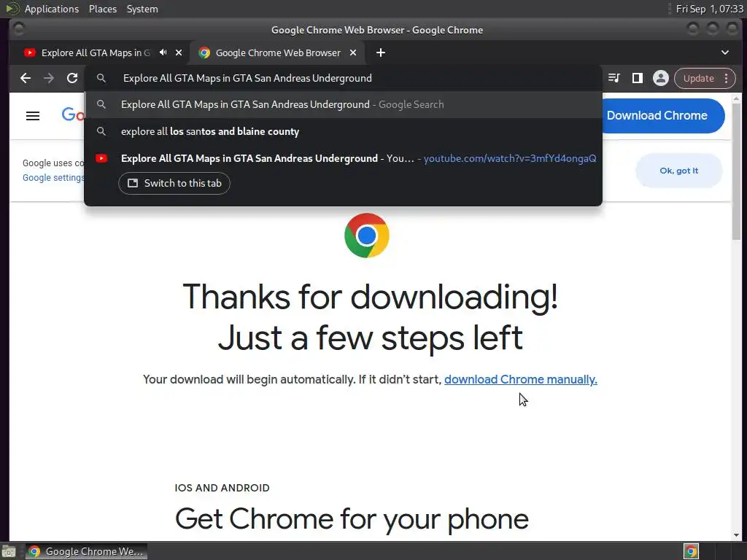The image size is (747, 560).
Task: Open the media controls icon in the toolbar
Action: (x=614, y=78)
